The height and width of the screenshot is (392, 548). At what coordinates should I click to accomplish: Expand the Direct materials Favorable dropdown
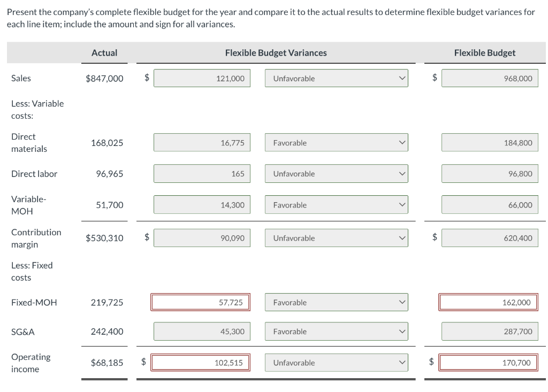[336, 143]
